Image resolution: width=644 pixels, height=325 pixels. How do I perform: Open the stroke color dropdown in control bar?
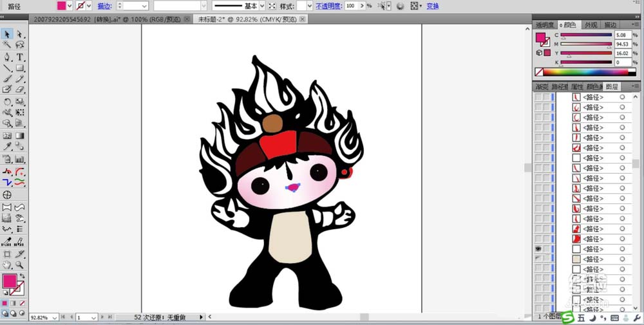(88, 6)
